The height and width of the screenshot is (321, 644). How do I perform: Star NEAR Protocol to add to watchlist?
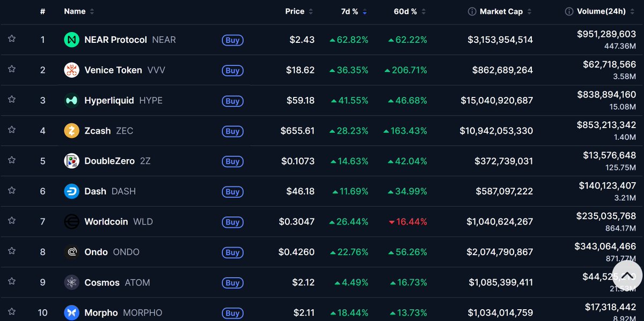[11, 39]
